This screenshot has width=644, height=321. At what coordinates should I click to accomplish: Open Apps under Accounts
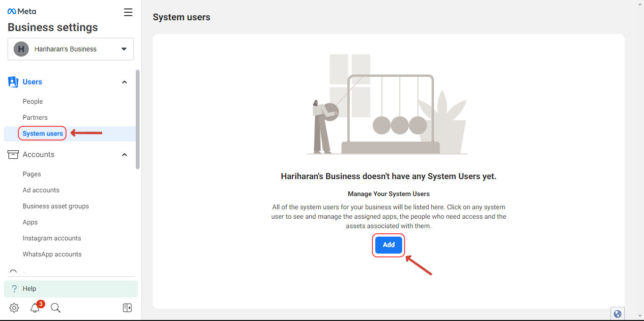tap(30, 222)
